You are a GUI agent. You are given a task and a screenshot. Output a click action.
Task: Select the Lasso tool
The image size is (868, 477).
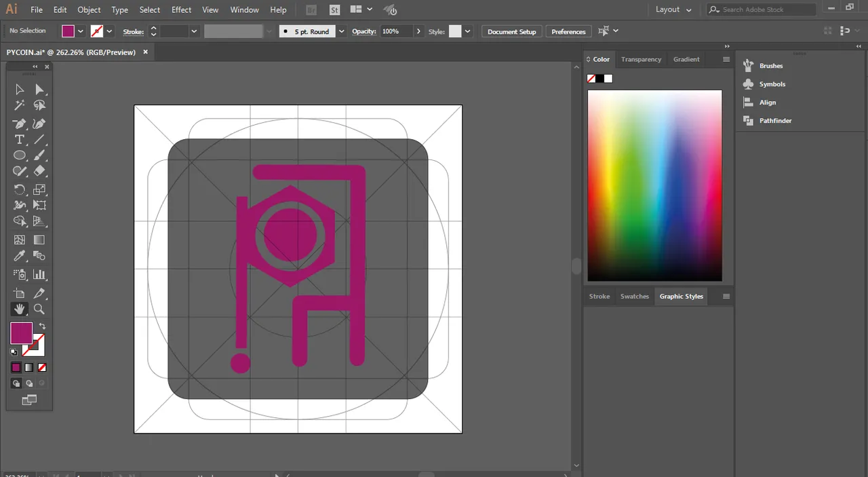[x=39, y=105]
